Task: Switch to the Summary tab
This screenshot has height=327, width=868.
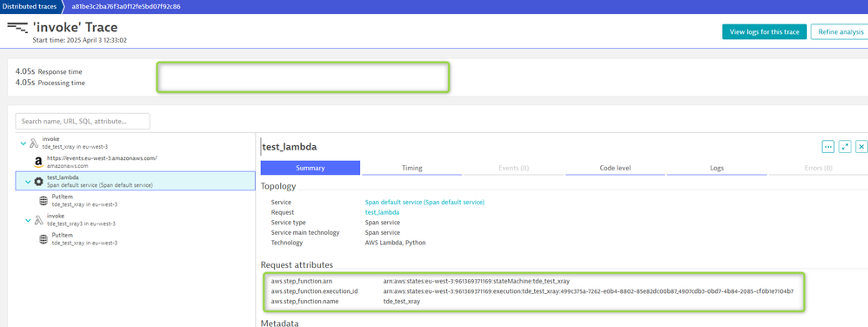Action: click(310, 168)
